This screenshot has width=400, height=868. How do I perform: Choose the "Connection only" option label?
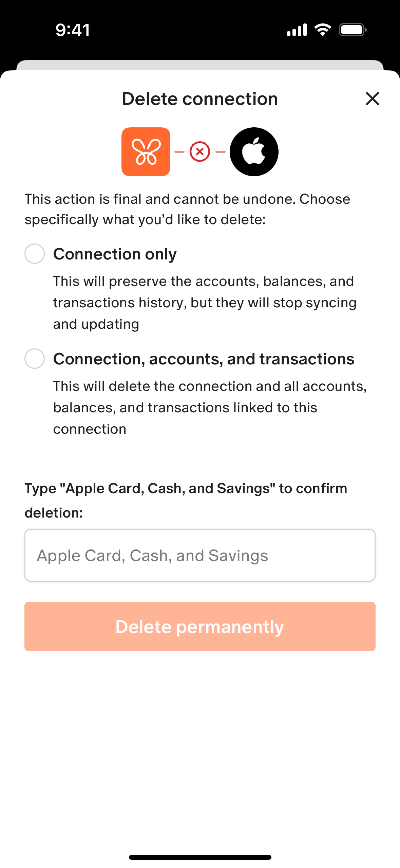[x=115, y=254]
